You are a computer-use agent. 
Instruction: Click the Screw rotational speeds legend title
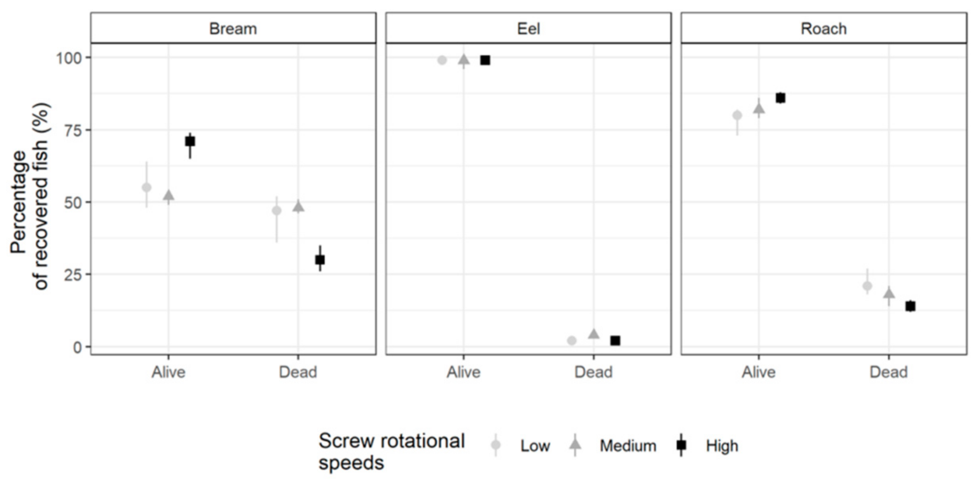point(391,452)
